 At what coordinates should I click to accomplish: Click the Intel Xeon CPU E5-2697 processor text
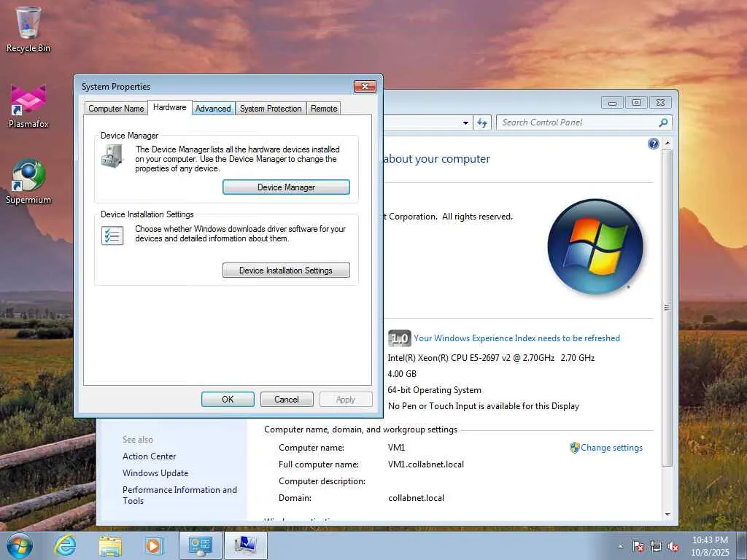click(x=491, y=357)
